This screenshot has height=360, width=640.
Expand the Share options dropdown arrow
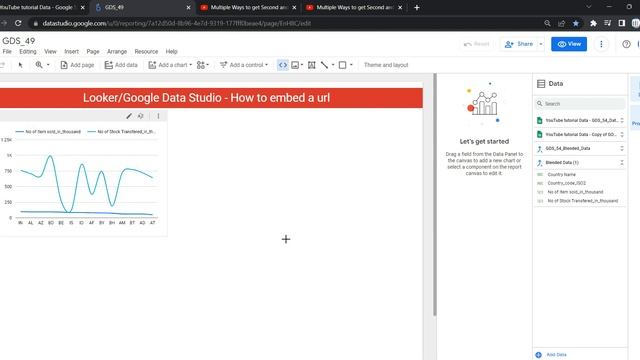tap(541, 44)
